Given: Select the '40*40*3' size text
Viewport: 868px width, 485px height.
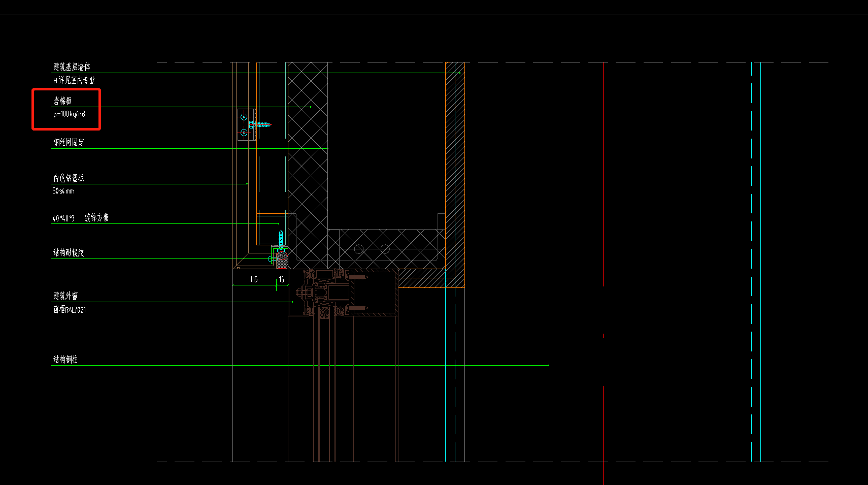Looking at the screenshot, I should point(63,218).
